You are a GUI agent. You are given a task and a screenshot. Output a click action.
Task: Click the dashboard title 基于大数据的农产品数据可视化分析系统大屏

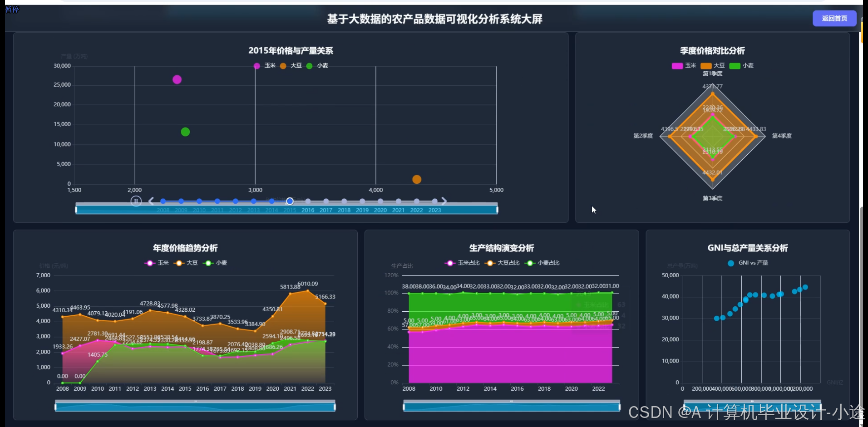point(434,19)
